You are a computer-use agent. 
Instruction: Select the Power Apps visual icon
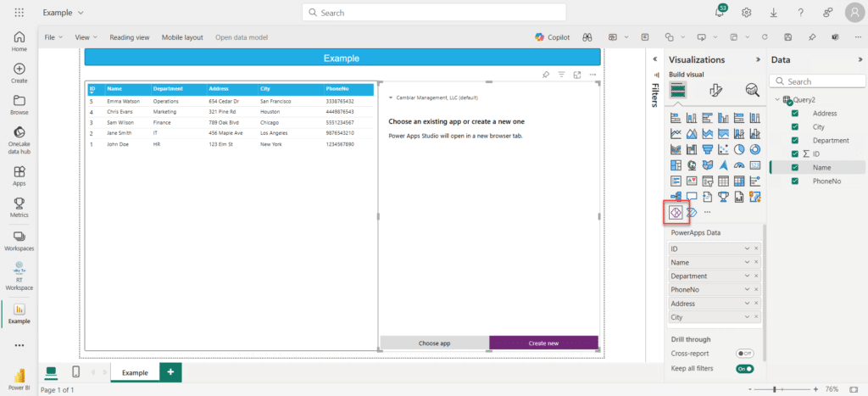click(676, 212)
